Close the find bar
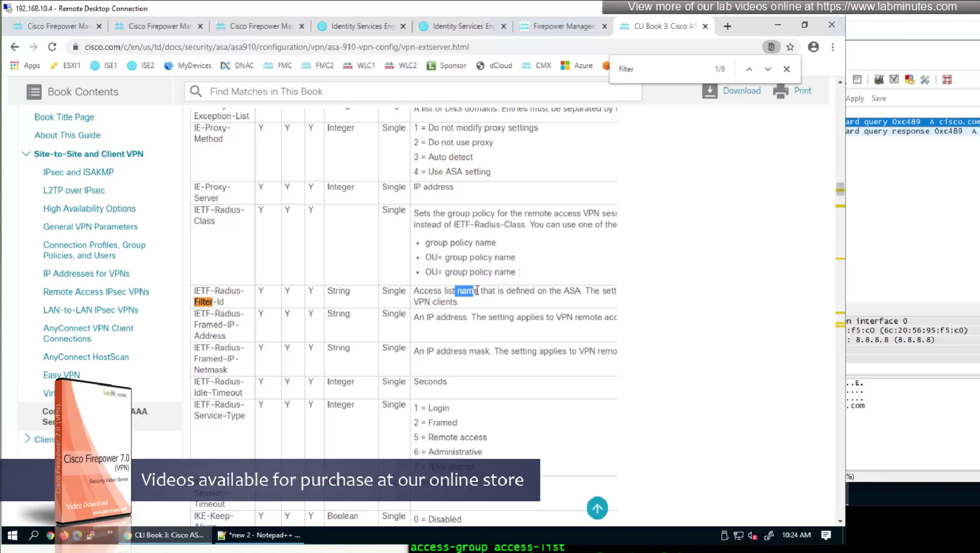980x553 pixels. coord(786,69)
